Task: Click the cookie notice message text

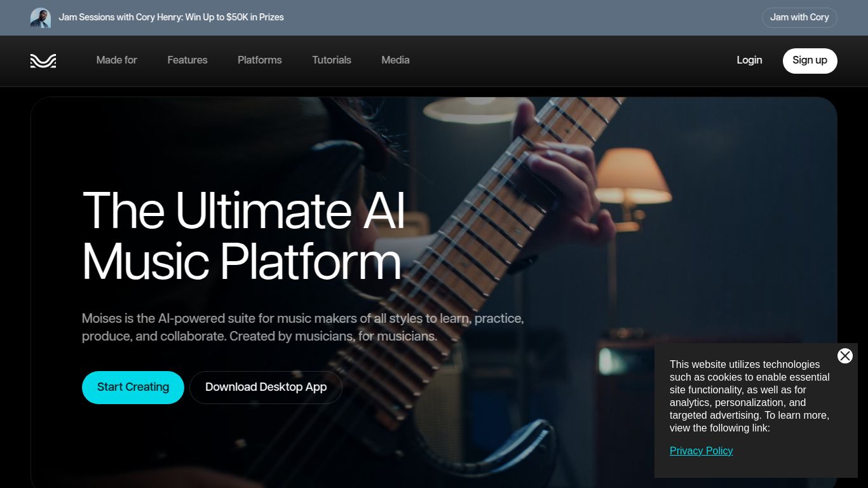Action: pyautogui.click(x=749, y=396)
